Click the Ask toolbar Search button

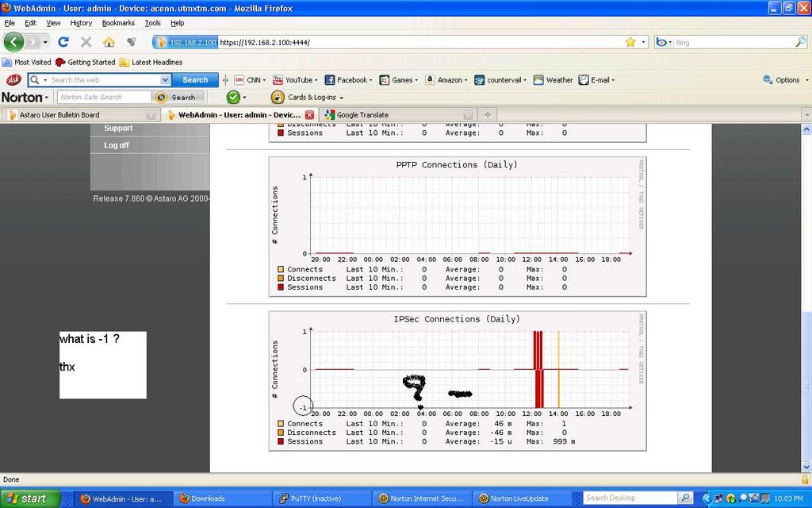[195, 80]
